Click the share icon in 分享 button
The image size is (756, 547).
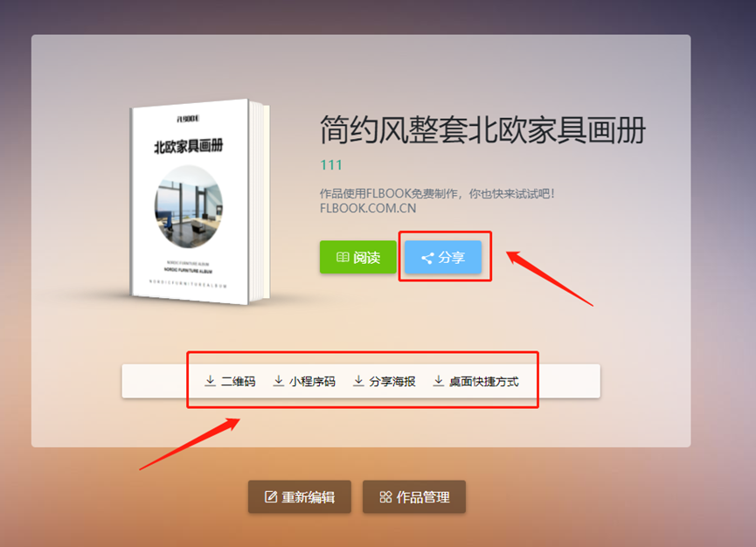[427, 258]
